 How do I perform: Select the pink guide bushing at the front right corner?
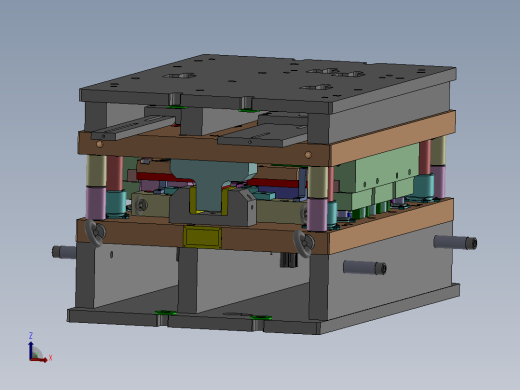tap(317, 215)
